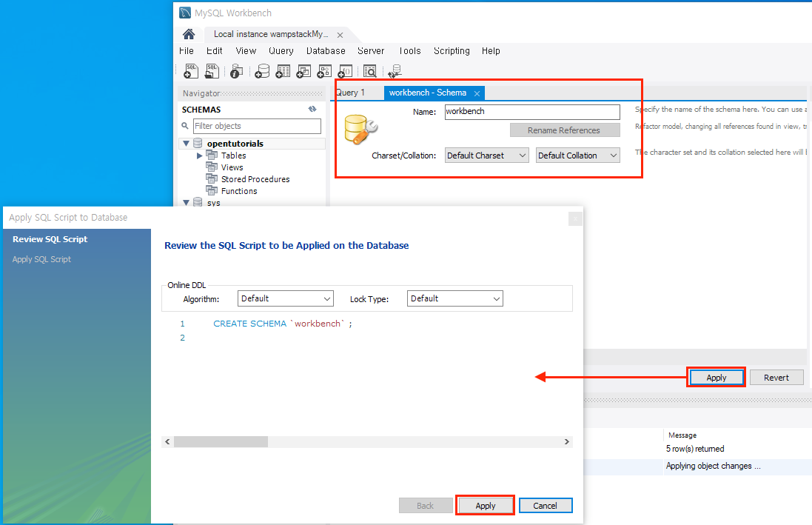Open the View menu
812x525 pixels.
tap(246, 51)
